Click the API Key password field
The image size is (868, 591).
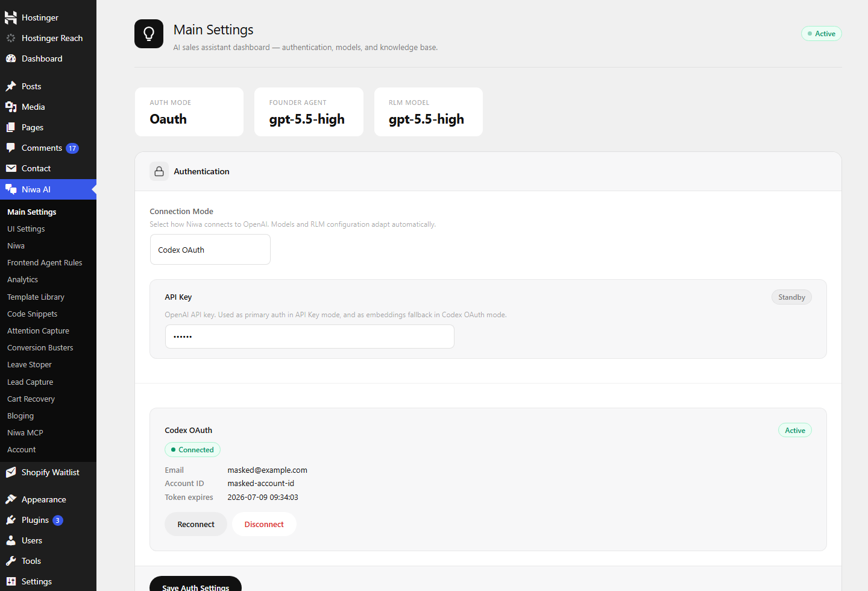click(309, 337)
